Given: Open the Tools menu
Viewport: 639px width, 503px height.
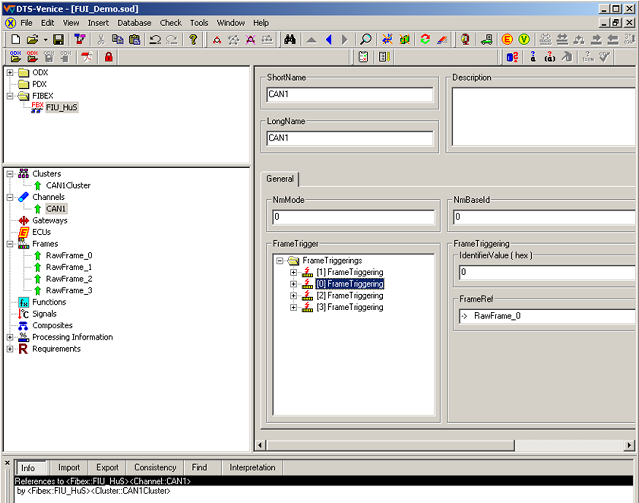Looking at the screenshot, I should pos(199,23).
